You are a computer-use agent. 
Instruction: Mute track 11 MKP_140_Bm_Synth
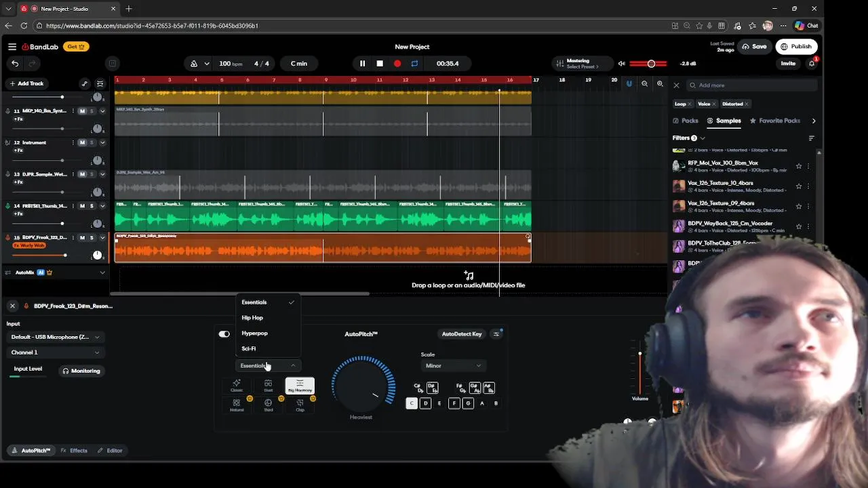pos(82,111)
